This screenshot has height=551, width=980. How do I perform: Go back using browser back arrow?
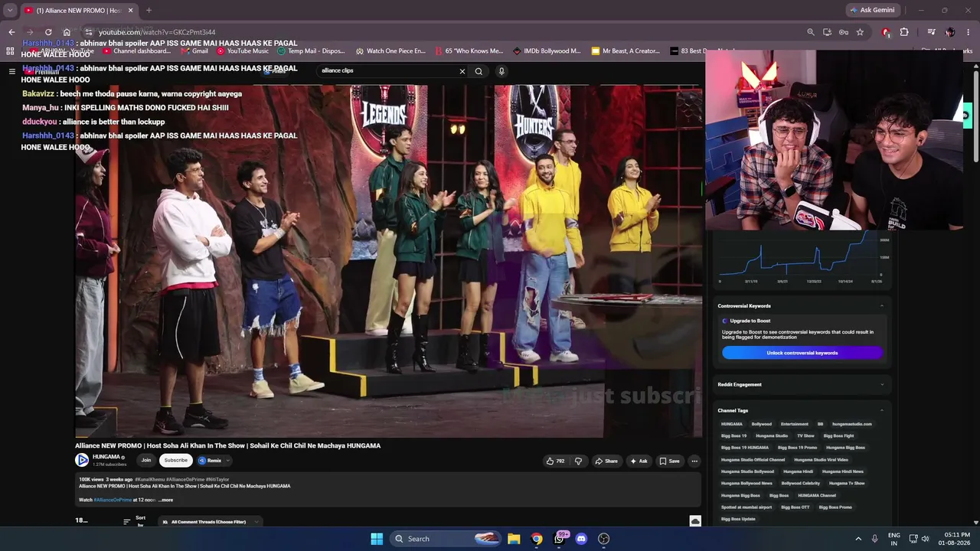11,32
